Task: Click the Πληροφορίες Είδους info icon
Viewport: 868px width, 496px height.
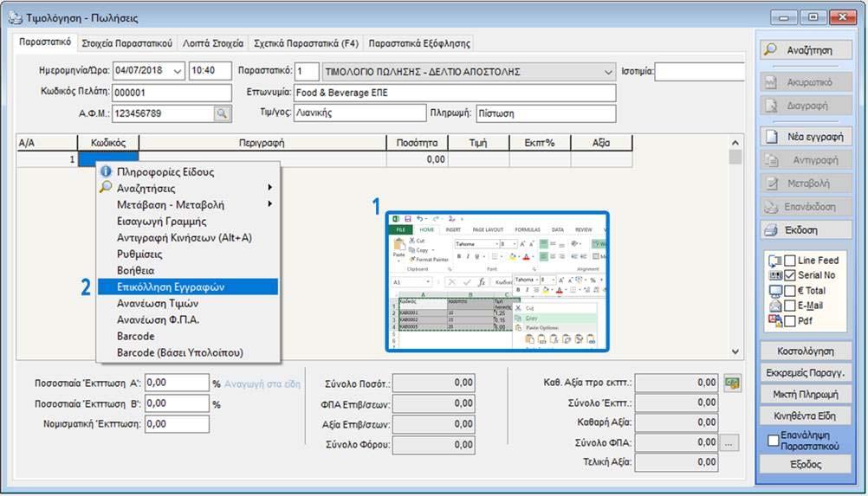Action: point(106,171)
